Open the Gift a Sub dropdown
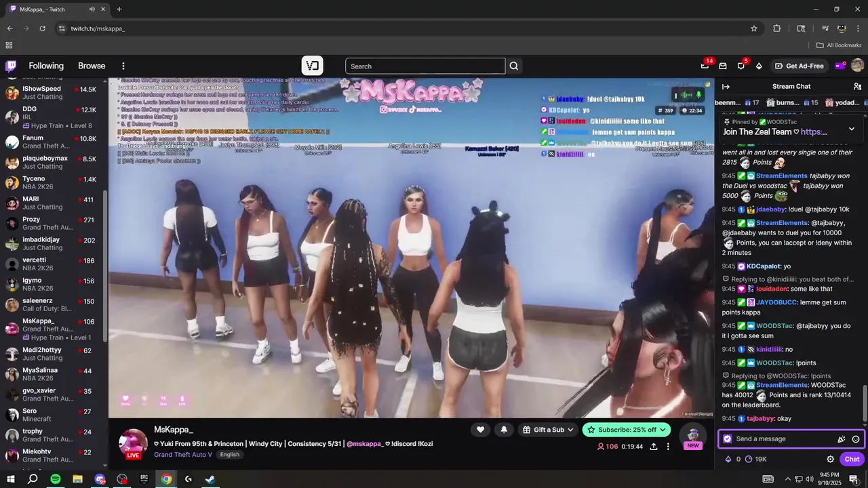Image resolution: width=868 pixels, height=488 pixels. click(x=549, y=430)
